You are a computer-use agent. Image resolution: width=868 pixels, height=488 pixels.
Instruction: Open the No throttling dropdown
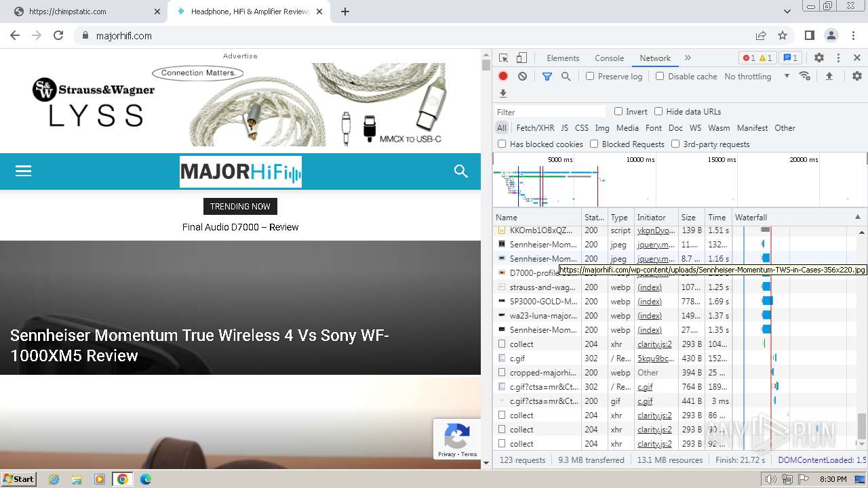(757, 77)
